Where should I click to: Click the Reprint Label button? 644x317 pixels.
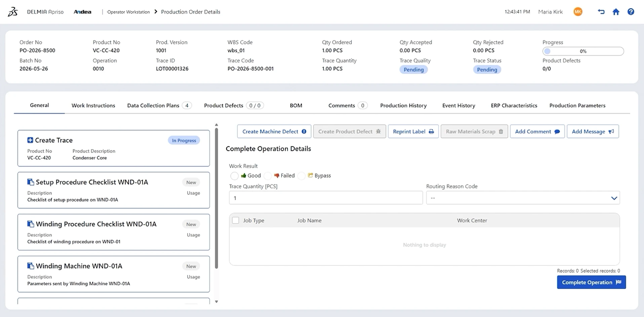tap(413, 131)
